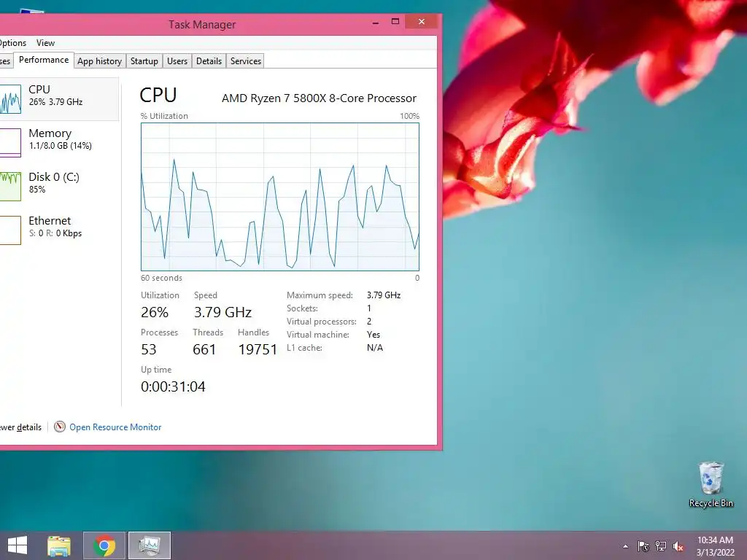Switch to the Performance tab

[44, 60]
